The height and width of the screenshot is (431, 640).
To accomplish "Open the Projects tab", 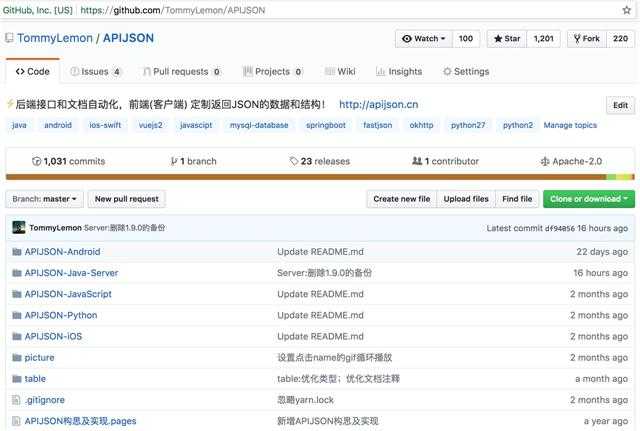I will click(x=273, y=71).
